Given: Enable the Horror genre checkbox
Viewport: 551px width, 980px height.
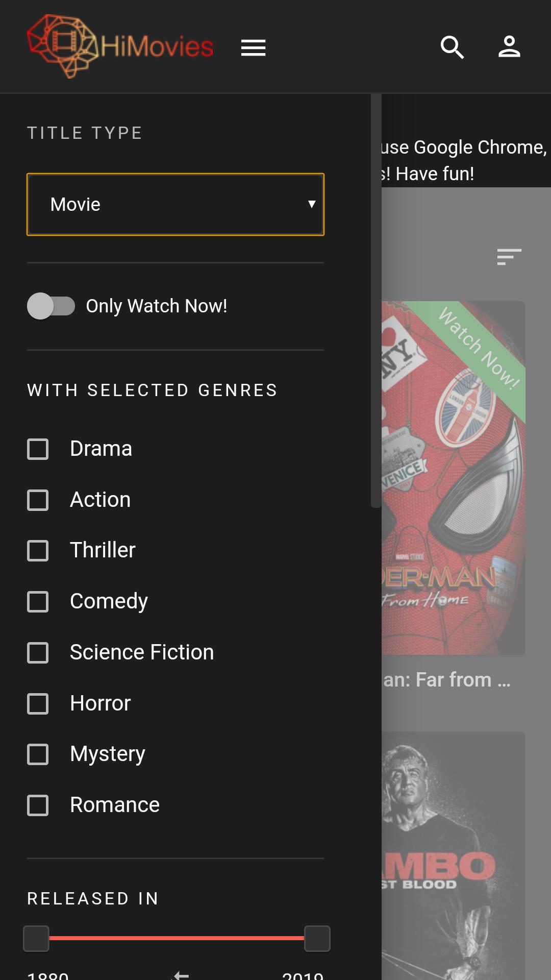Looking at the screenshot, I should [x=38, y=703].
